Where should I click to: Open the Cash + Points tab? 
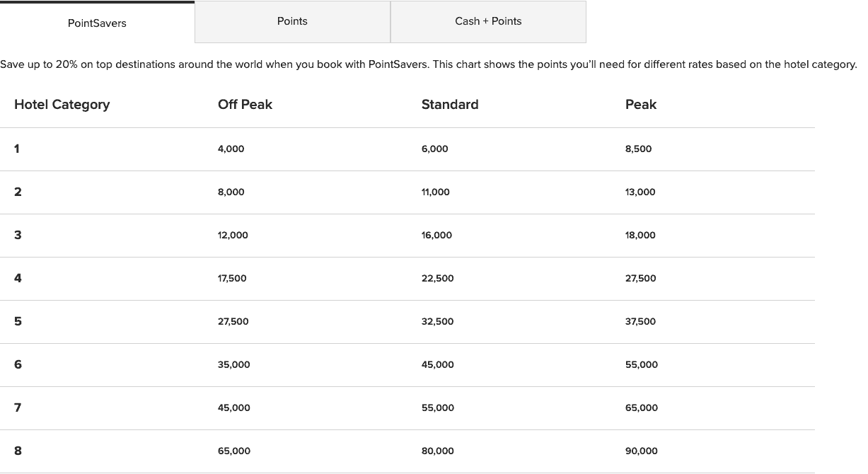[x=488, y=21]
